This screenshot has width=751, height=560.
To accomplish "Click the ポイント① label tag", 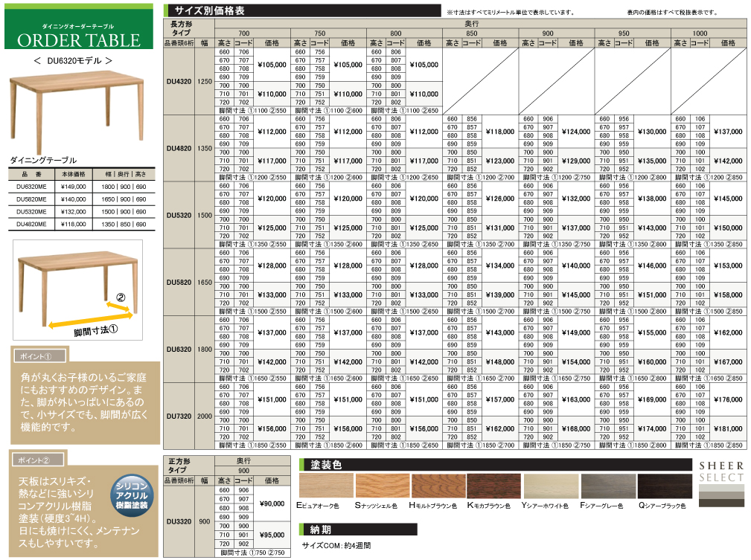I will coord(35,357).
